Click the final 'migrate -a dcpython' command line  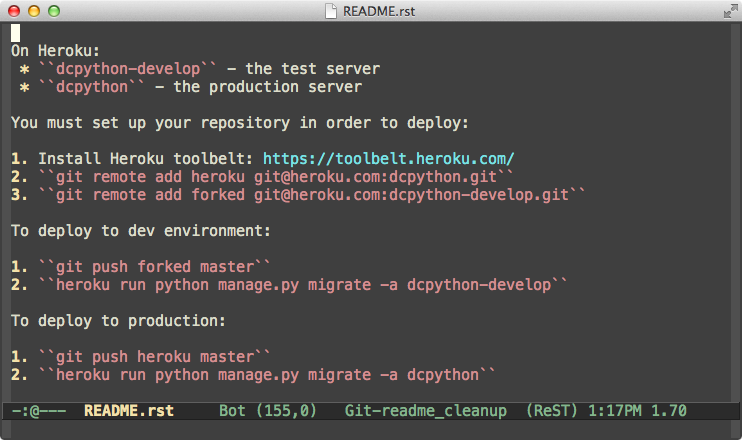267,375
